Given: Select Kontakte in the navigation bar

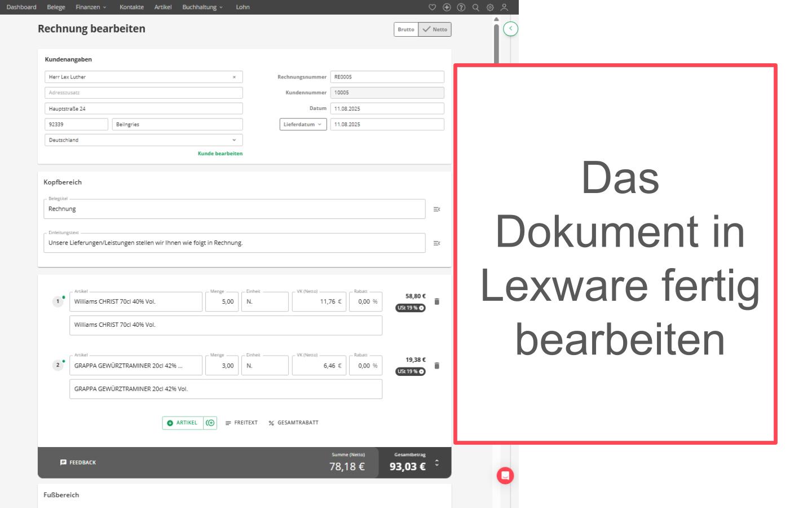Looking at the screenshot, I should 131,7.
